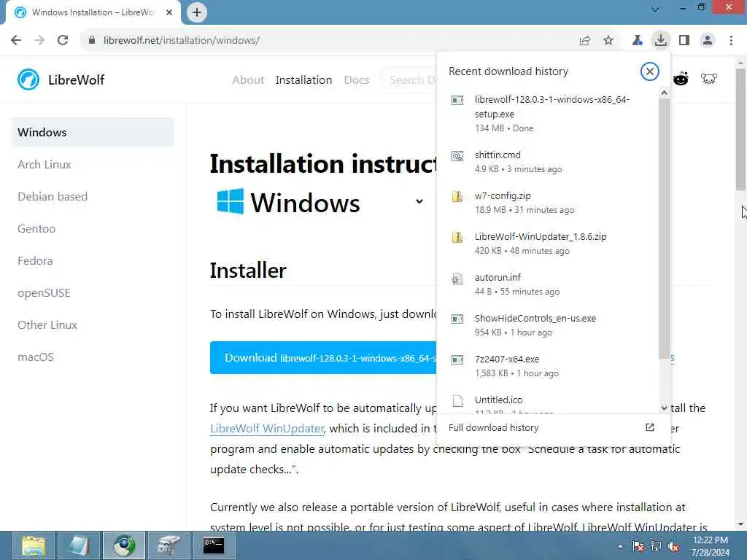747x560 pixels.
Task: Click the browser icon in taskbar
Action: coord(124,545)
